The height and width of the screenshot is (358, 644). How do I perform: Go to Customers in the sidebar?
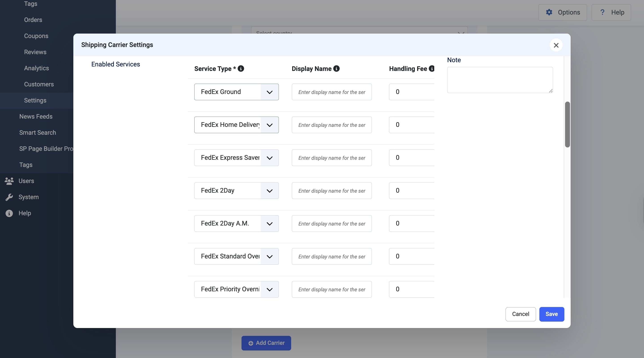click(x=39, y=84)
